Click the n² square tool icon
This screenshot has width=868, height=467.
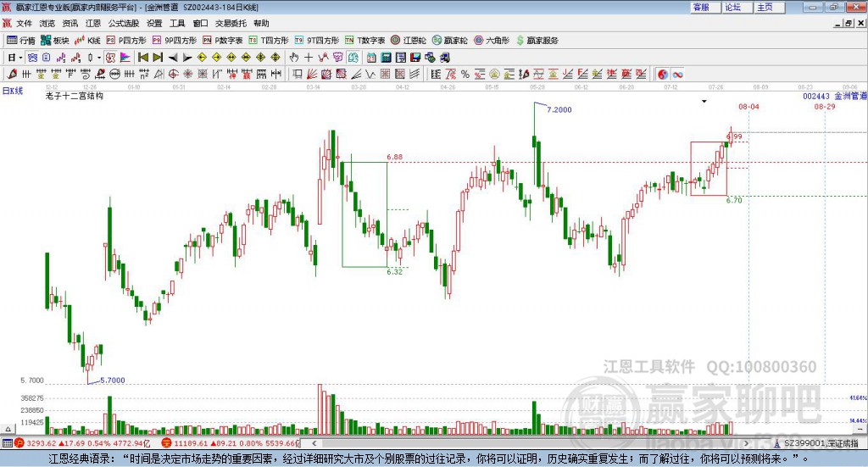click(x=144, y=74)
